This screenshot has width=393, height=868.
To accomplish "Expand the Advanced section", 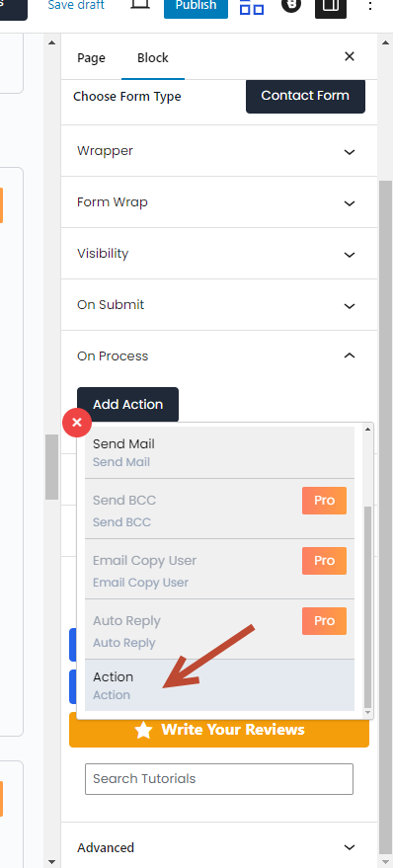I will click(219, 847).
